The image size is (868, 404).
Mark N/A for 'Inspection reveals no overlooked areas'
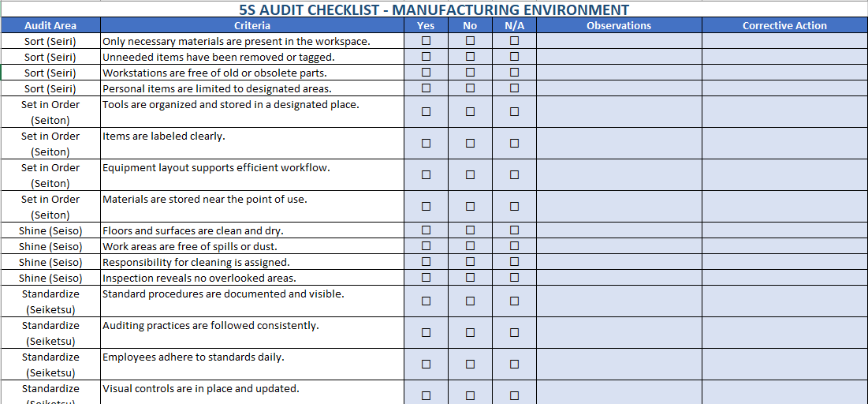(514, 278)
